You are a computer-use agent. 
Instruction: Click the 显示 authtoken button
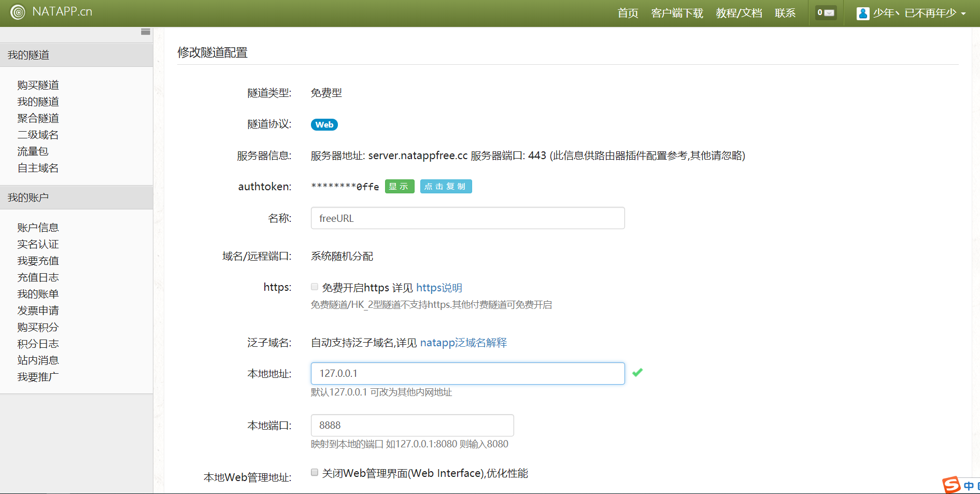[x=400, y=186]
